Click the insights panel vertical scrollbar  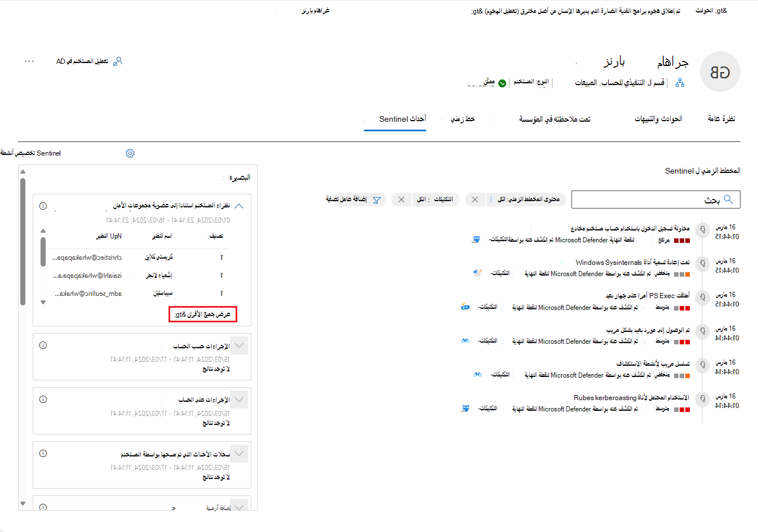(x=23, y=242)
